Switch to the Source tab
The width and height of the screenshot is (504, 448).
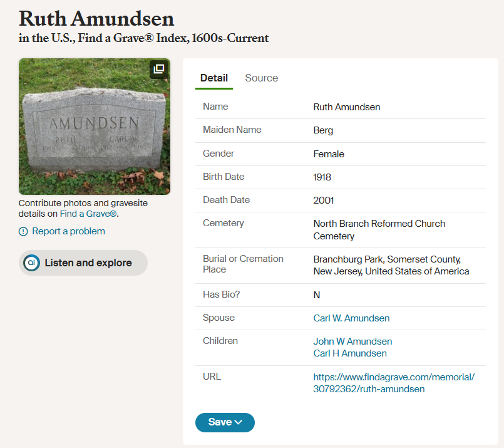(261, 78)
